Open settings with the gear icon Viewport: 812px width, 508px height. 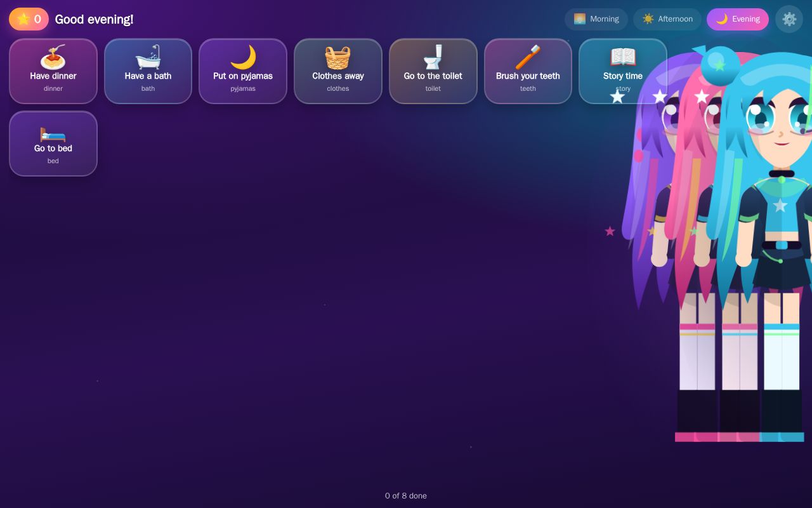coord(789,19)
